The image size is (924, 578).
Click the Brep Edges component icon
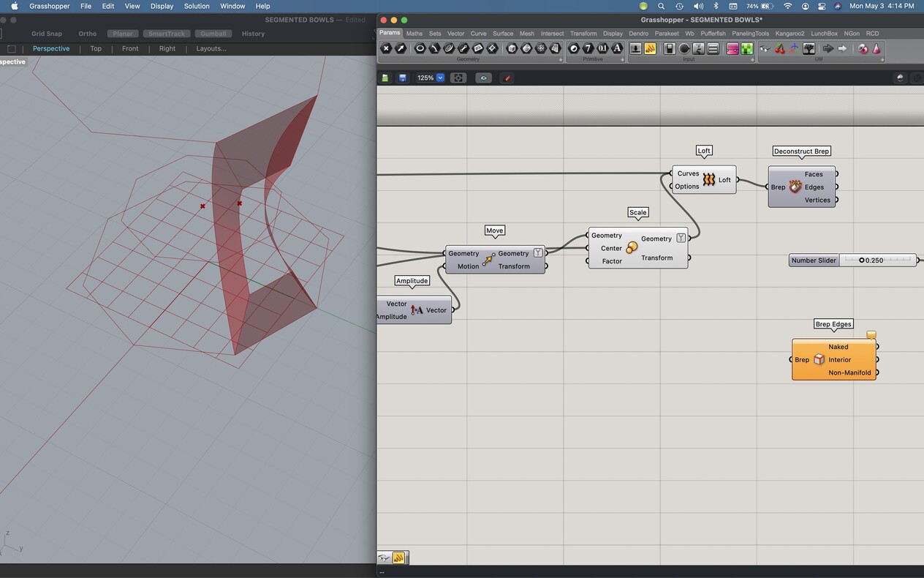819,360
